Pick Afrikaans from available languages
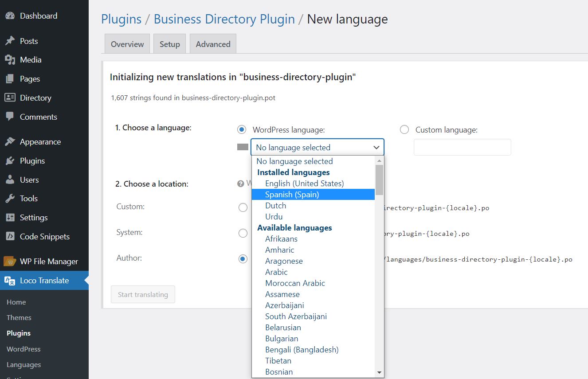Viewport: 588px width, 379px height. point(313,239)
